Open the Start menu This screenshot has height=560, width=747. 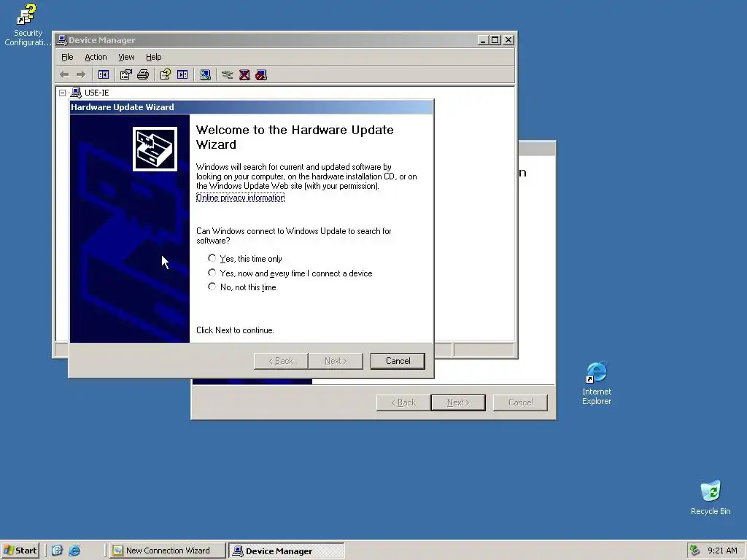(x=20, y=551)
